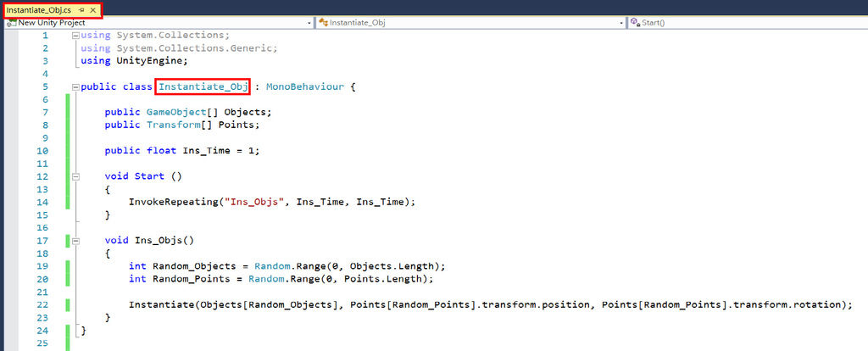Click Objects.Length on line 19
The height and width of the screenshot is (351, 868).
pos(392,265)
